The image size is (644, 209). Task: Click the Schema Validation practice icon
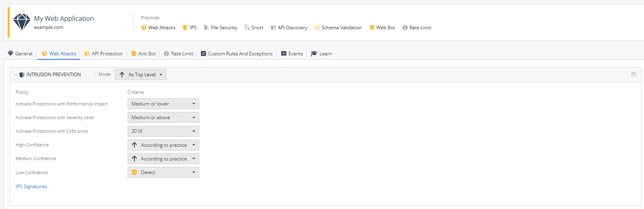click(317, 28)
